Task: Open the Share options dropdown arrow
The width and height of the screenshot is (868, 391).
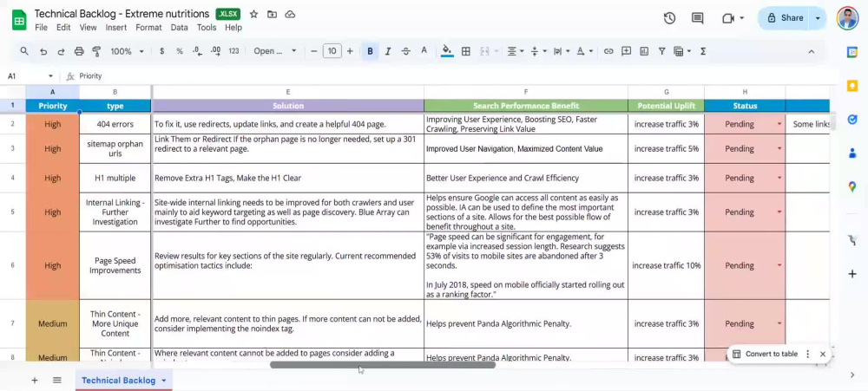Action: point(818,18)
